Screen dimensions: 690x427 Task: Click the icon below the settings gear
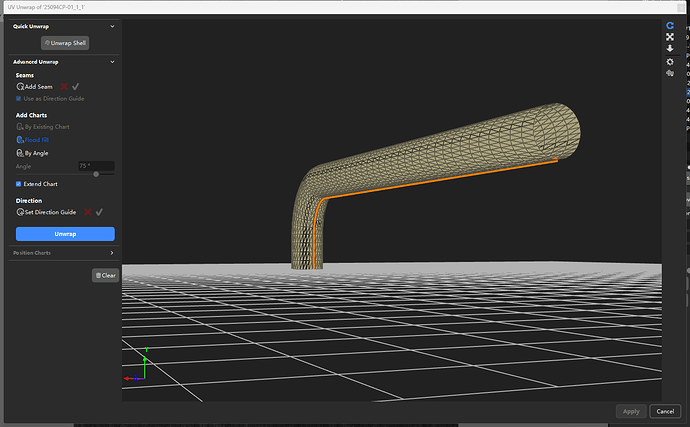tap(670, 73)
